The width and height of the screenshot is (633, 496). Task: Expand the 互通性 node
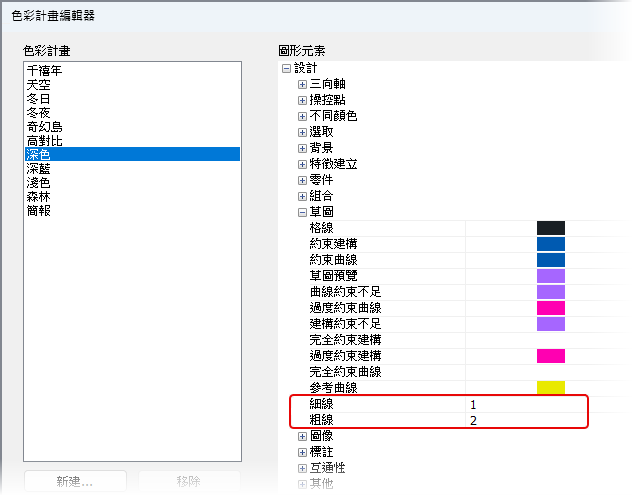(302, 468)
